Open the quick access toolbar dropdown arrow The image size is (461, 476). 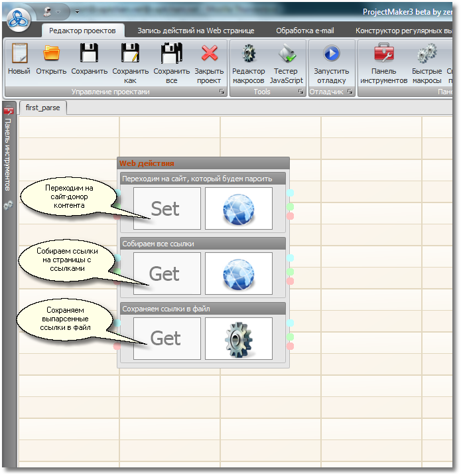(76, 12)
